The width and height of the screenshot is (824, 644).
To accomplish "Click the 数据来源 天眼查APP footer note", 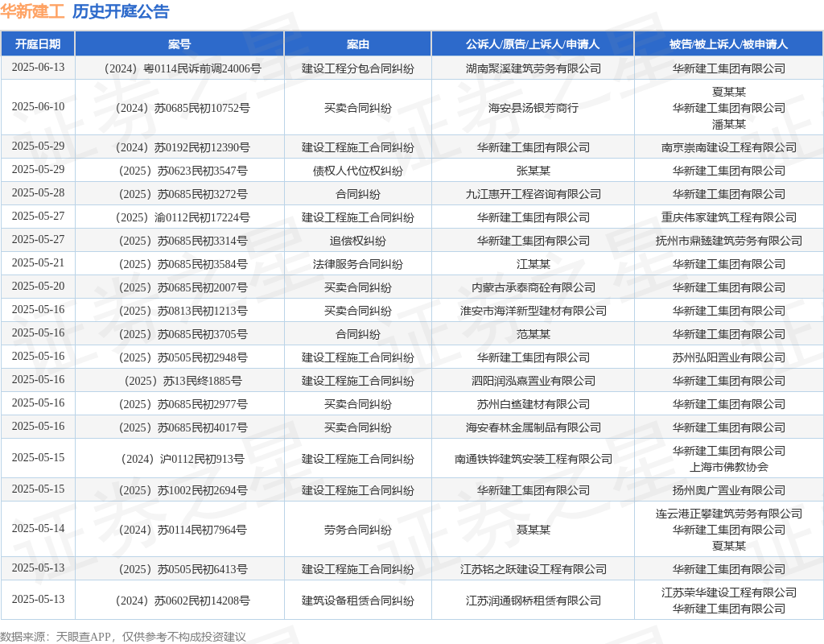I will (x=123, y=638).
